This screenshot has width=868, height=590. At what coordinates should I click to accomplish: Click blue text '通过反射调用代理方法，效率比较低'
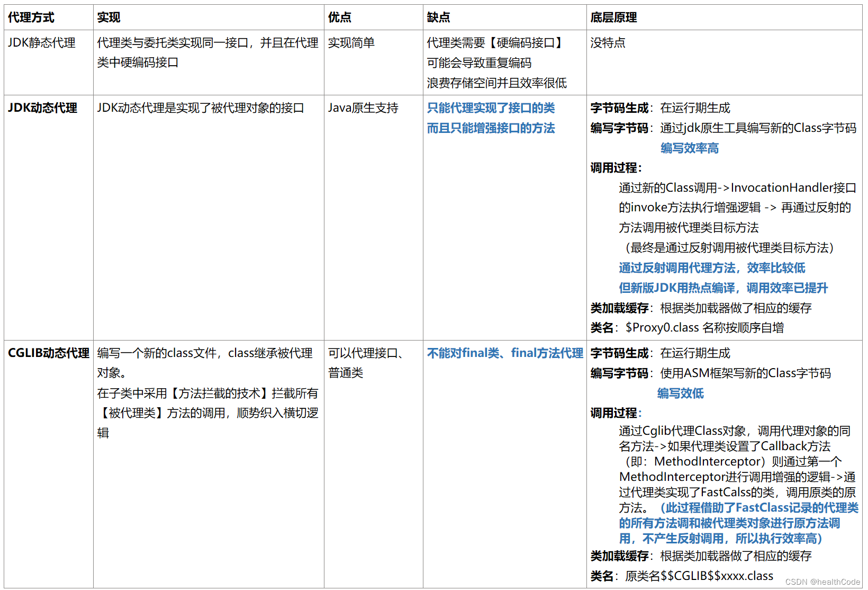coord(712,268)
